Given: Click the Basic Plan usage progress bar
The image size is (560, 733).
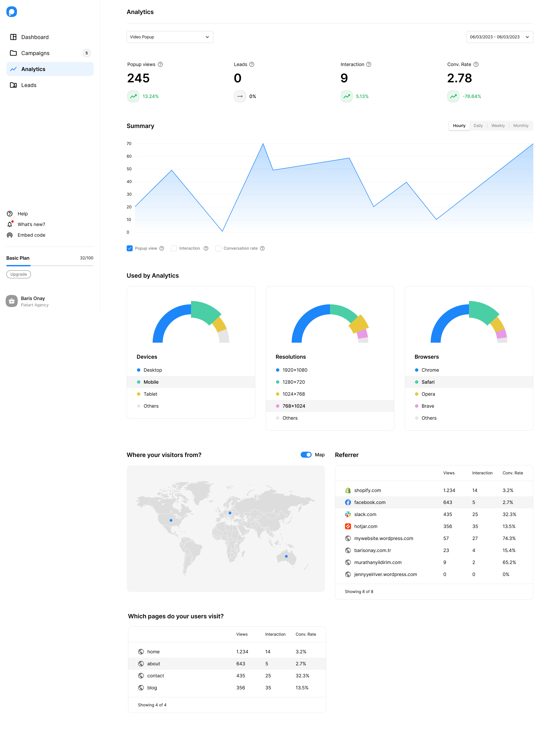Looking at the screenshot, I should [x=50, y=266].
